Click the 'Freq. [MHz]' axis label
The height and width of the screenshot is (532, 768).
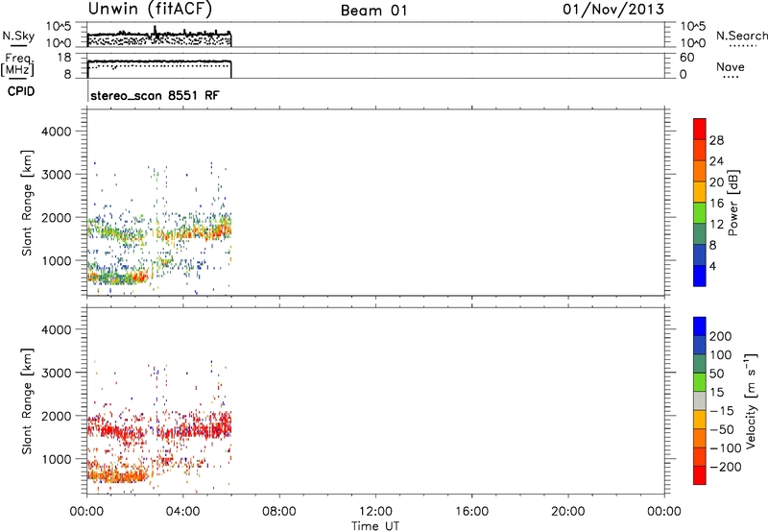pos(17,64)
